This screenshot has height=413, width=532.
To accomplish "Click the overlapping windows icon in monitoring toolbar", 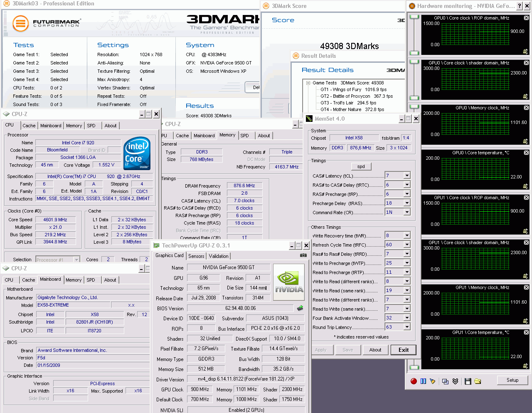I will pos(445,381).
